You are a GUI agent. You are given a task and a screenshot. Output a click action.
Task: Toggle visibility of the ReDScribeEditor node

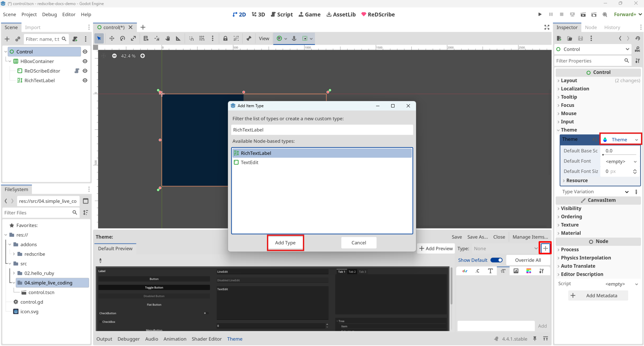point(85,71)
